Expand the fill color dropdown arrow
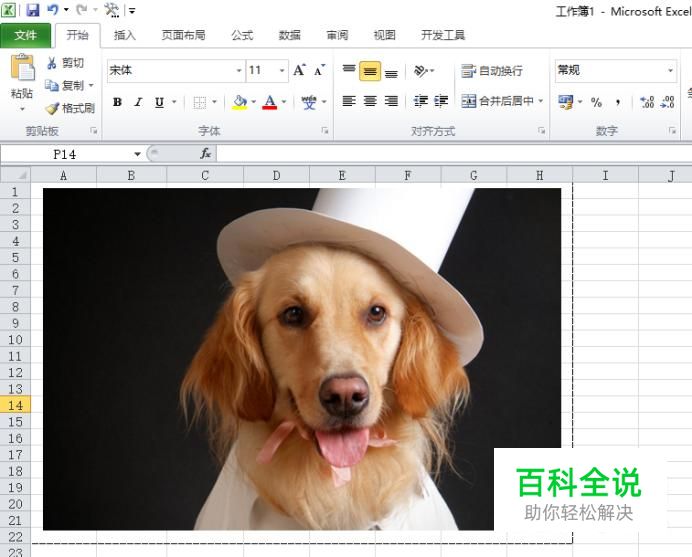The image size is (692, 557). click(x=254, y=102)
